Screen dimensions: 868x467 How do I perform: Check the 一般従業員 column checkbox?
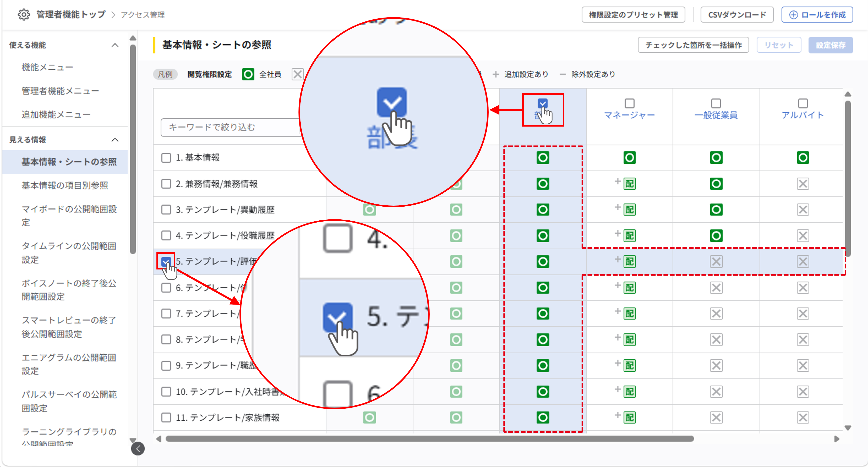pos(716,103)
